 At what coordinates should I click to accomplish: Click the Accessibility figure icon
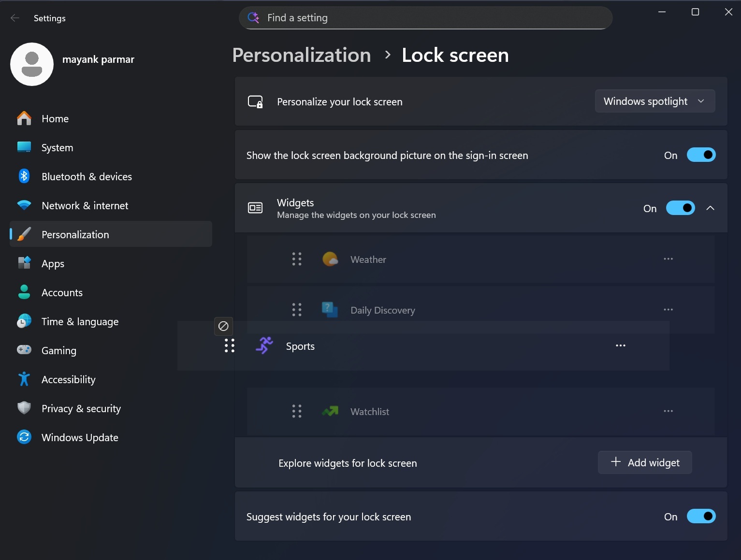click(24, 379)
